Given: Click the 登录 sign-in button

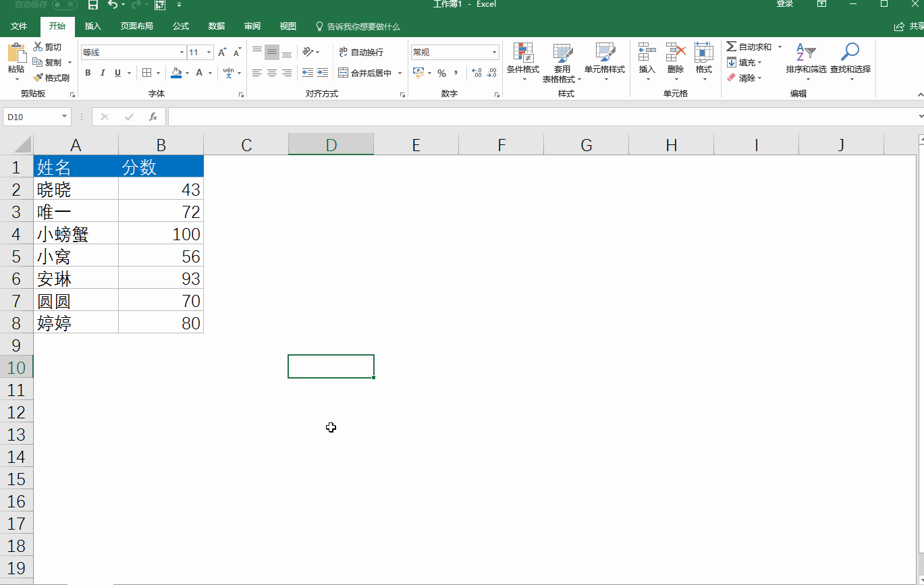Looking at the screenshot, I should (784, 5).
